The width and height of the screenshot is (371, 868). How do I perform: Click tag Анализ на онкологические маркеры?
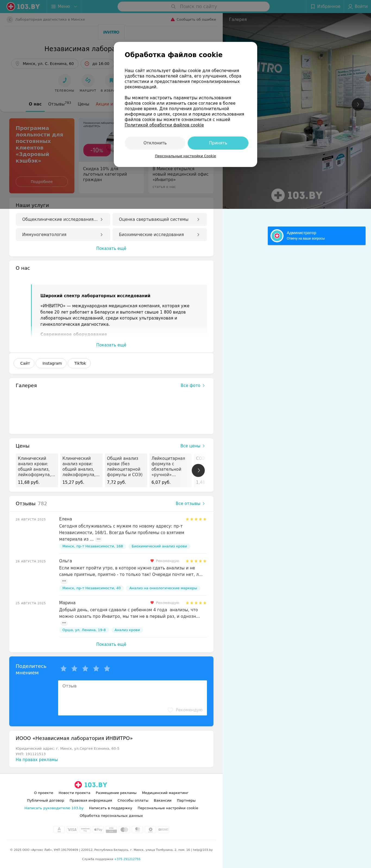coord(163,588)
